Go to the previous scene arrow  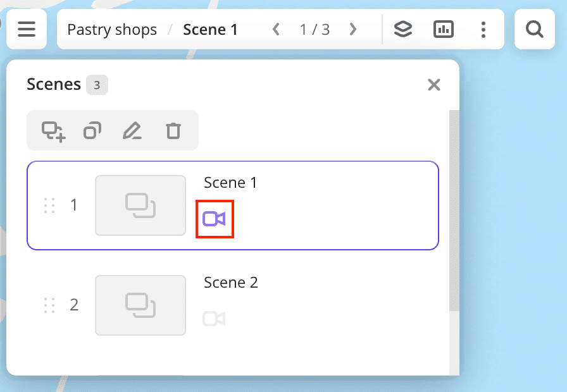pyautogui.click(x=276, y=29)
